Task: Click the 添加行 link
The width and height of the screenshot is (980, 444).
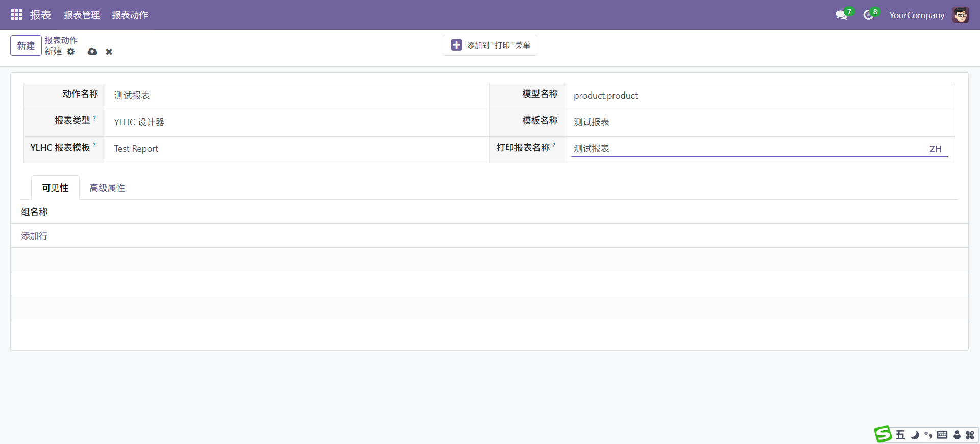Action: [x=34, y=236]
